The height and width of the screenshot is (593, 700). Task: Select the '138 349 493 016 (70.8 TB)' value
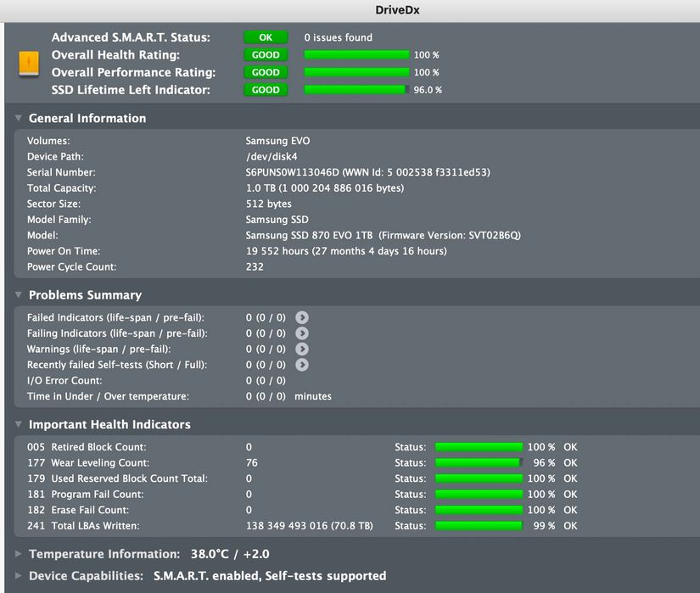click(310, 526)
